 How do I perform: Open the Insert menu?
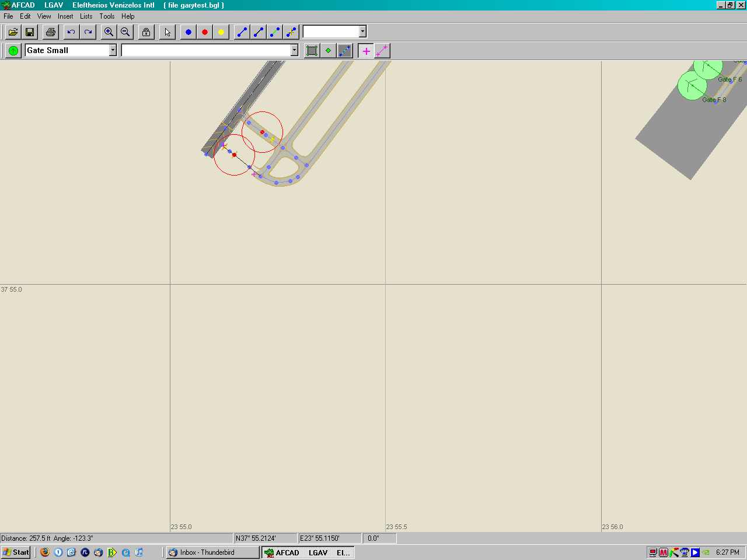[x=65, y=16]
